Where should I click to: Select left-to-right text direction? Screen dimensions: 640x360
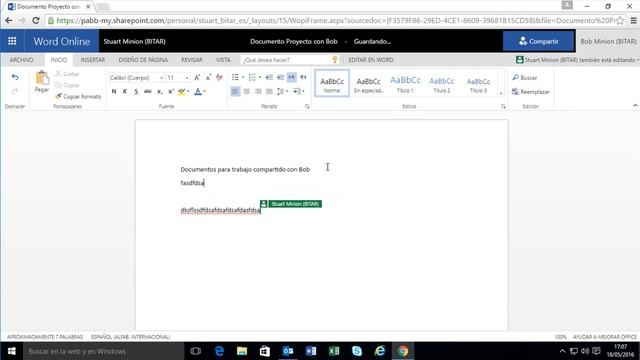coord(291,77)
